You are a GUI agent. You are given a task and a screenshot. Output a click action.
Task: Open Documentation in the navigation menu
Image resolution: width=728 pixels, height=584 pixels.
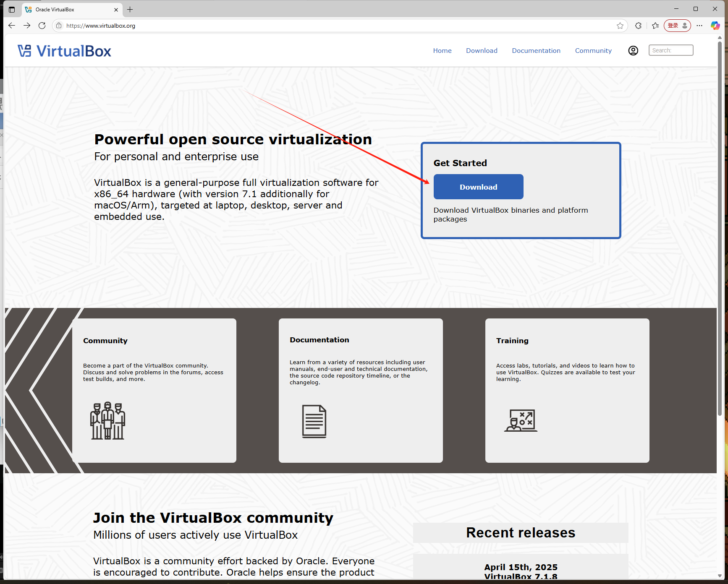(x=536, y=50)
